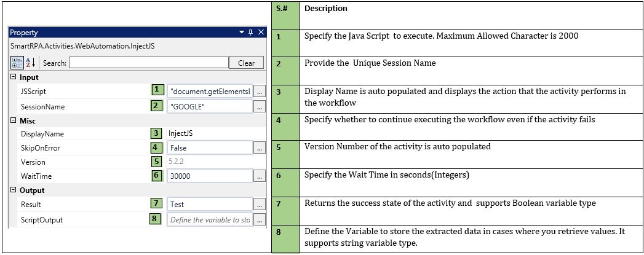Open the Property panel window position menu arrow

[241, 33]
